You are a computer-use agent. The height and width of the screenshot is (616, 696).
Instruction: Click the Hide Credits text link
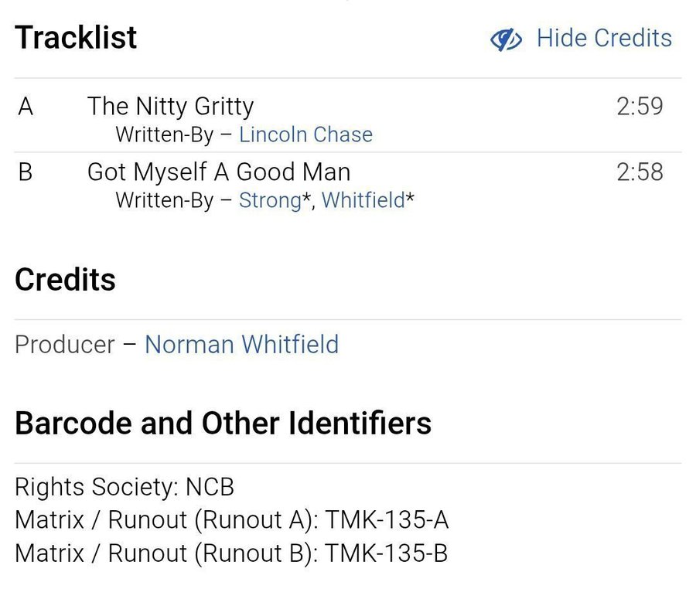[604, 38]
